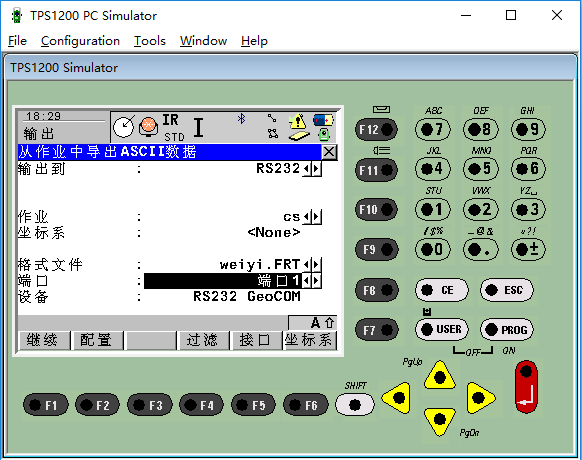
Task: Click the battery level status icon
Action: point(323,120)
